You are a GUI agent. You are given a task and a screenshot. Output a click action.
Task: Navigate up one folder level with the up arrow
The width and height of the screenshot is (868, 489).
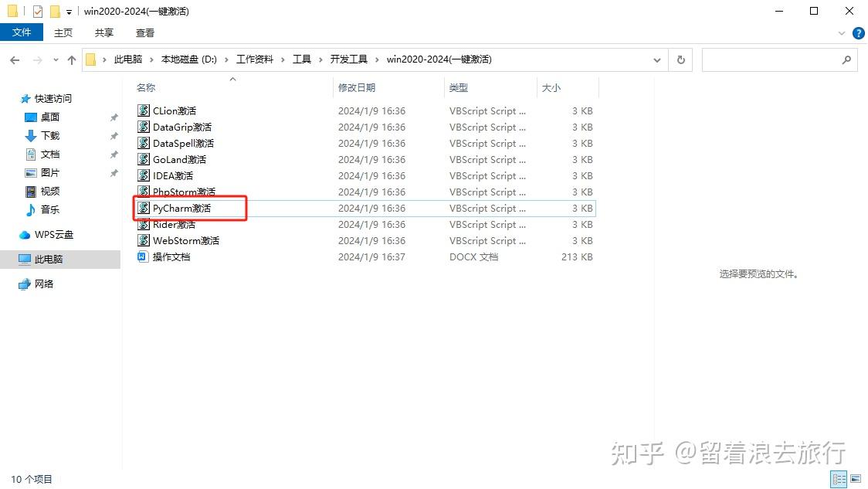click(x=71, y=59)
